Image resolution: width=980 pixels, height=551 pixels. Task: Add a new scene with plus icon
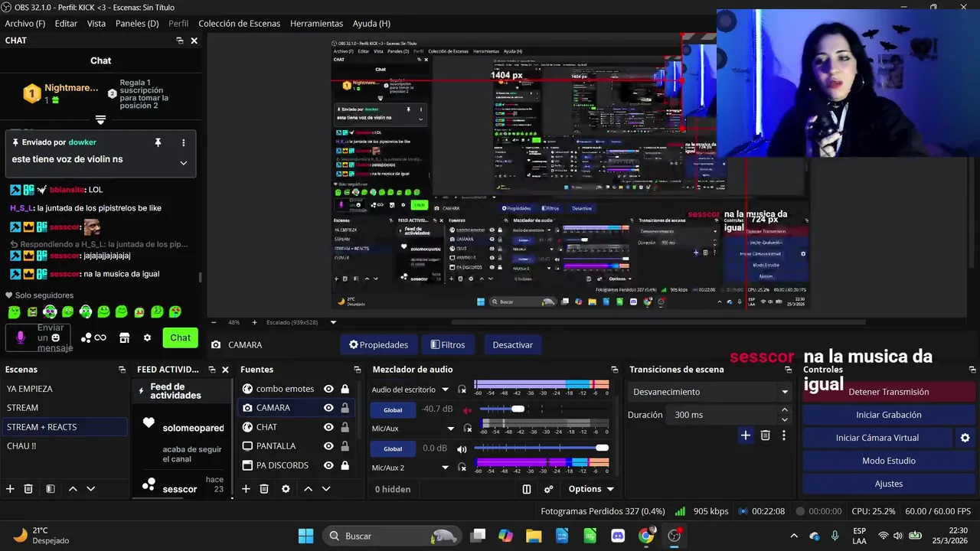click(x=10, y=488)
